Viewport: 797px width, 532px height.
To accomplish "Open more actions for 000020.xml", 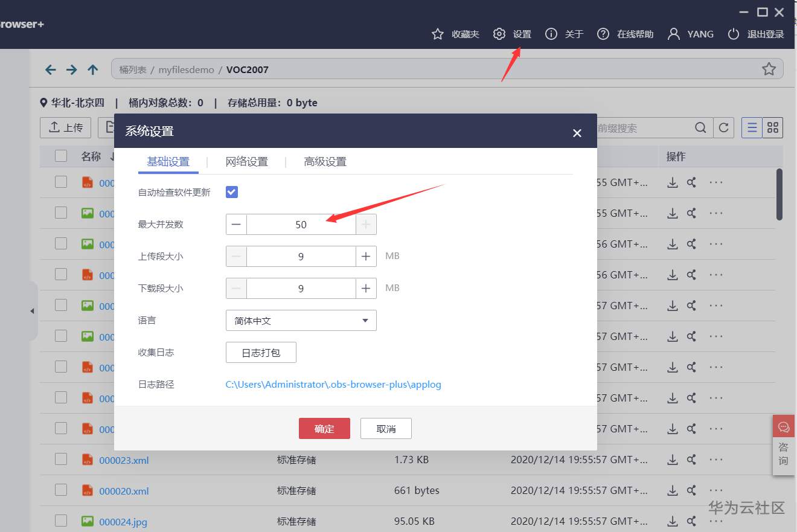I will pyautogui.click(x=716, y=490).
